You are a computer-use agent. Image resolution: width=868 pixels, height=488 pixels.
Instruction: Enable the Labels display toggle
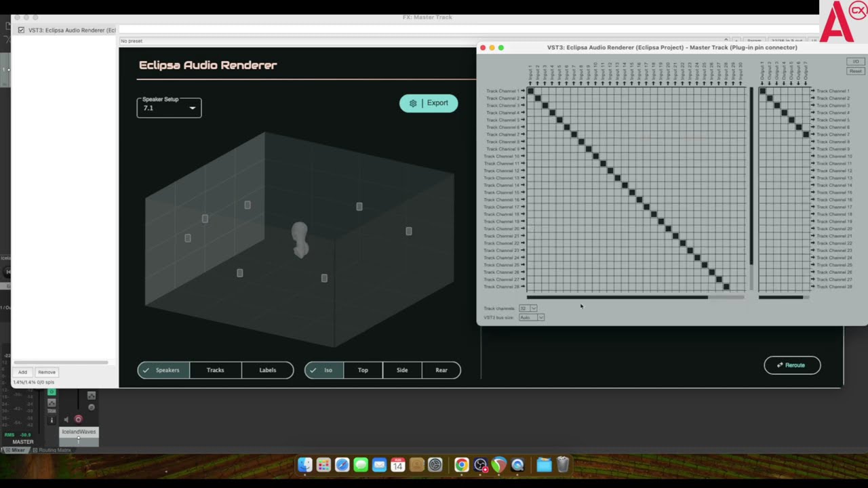[x=268, y=370]
